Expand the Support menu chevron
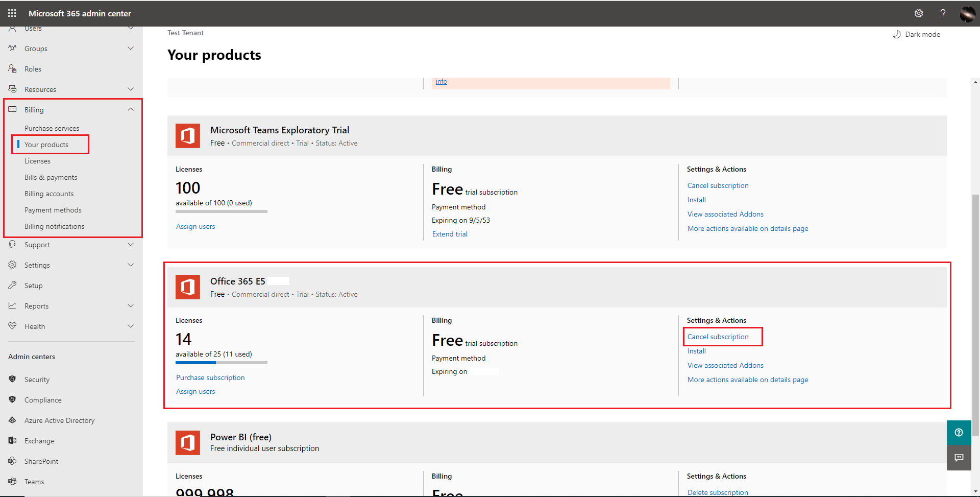The height and width of the screenshot is (497, 980). click(x=131, y=245)
